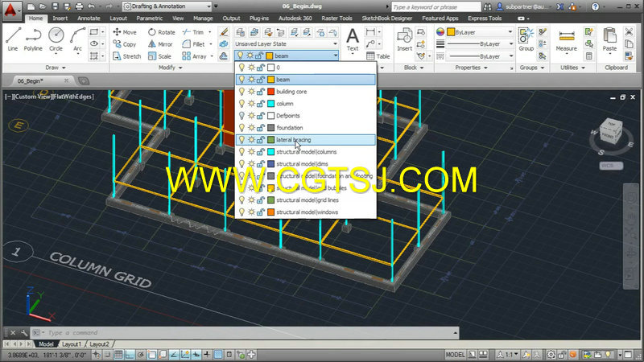Toggle visibility bulb of building core layer
Screen dimensions: 644x362
point(242,92)
